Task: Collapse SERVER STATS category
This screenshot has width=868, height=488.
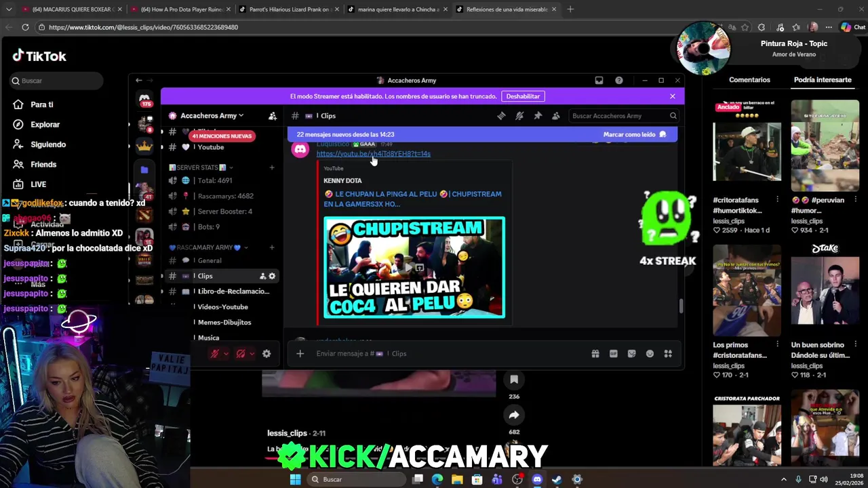Action: 201,167
